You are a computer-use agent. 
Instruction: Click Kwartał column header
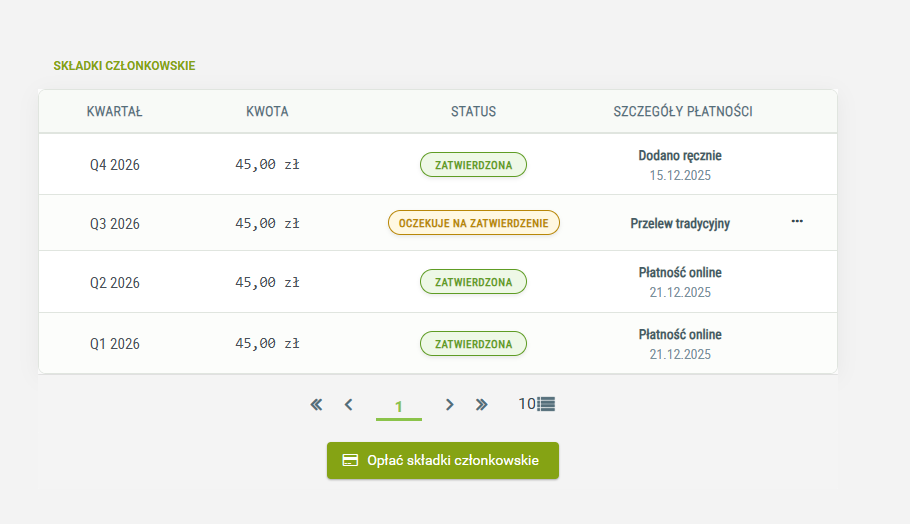[x=115, y=112]
